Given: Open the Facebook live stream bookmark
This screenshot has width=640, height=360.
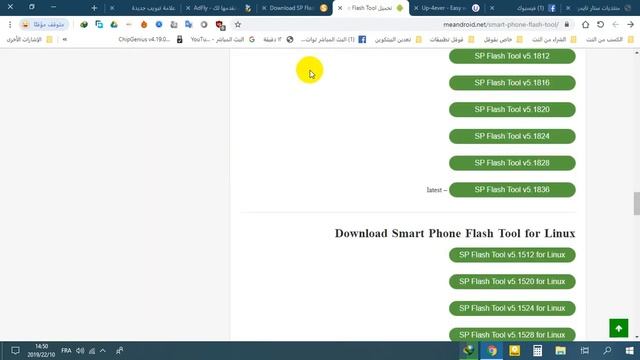Looking at the screenshot, I should [x=333, y=40].
